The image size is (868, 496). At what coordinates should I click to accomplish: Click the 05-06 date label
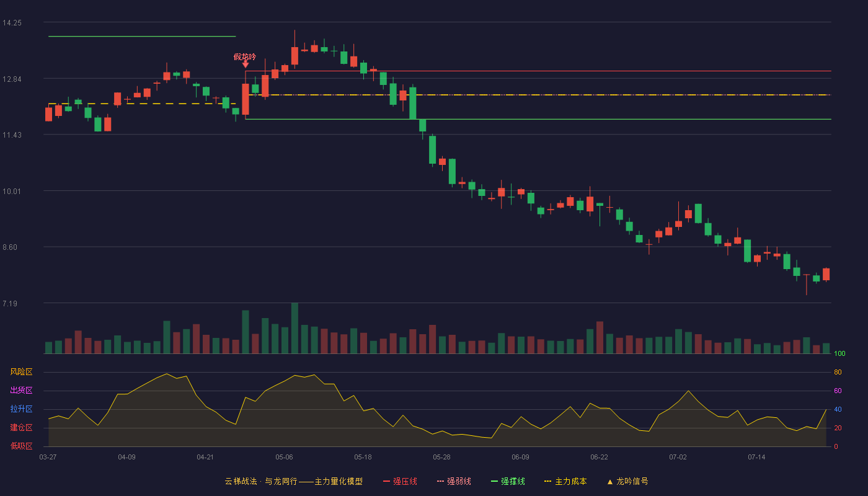pyautogui.click(x=284, y=457)
